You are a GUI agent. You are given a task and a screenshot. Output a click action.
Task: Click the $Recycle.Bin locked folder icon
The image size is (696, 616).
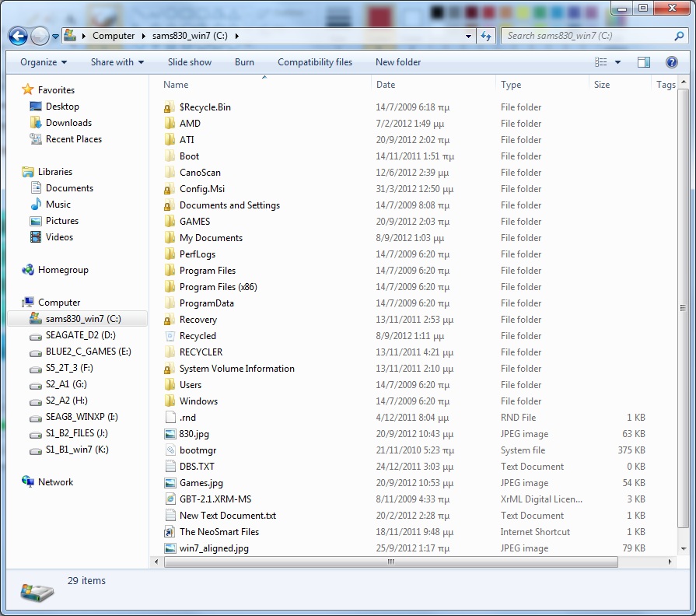(170, 107)
